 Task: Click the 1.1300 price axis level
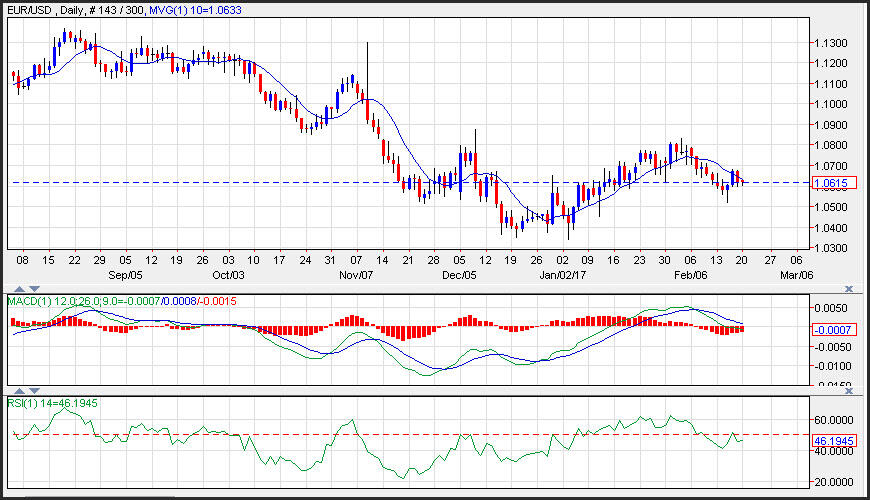(x=829, y=43)
